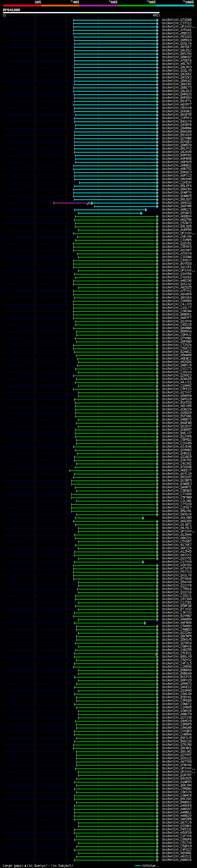
Task: Open hit UniRef100_Q71EW8
Action: (177, 20)
